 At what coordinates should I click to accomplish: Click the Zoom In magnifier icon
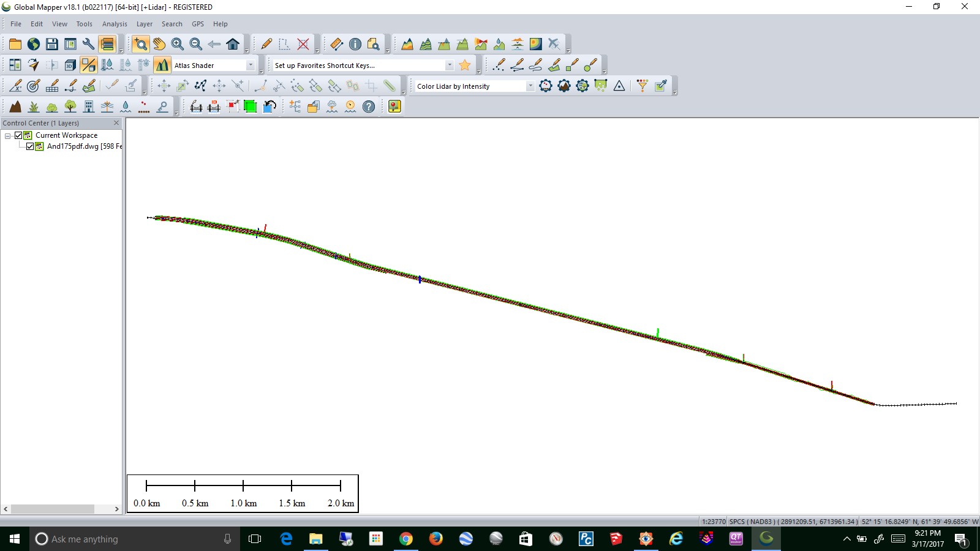point(178,44)
